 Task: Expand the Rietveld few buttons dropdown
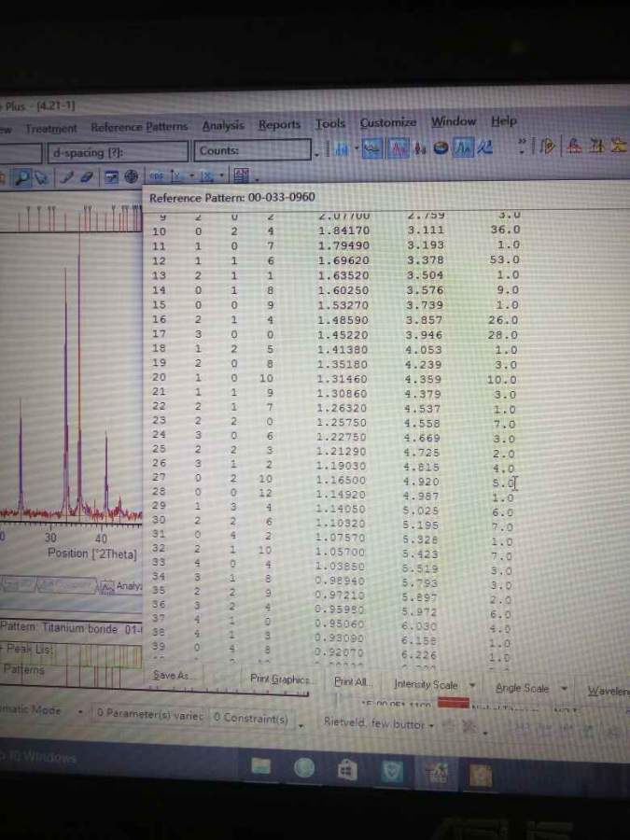coord(432,725)
